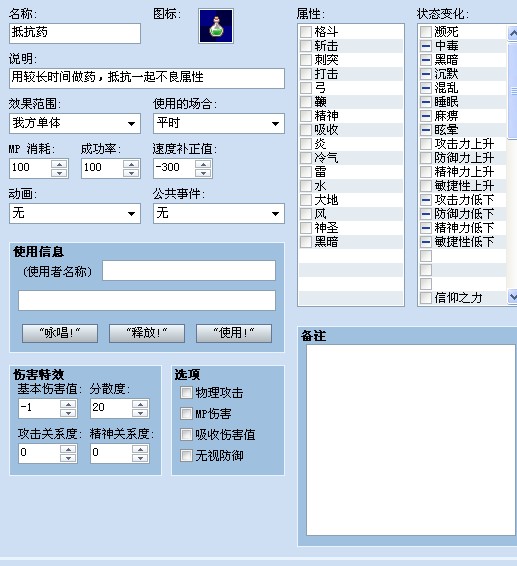This screenshot has width=517, height=566.
Task: Enable the 吸收伤害值 checkbox
Action: click(186, 434)
